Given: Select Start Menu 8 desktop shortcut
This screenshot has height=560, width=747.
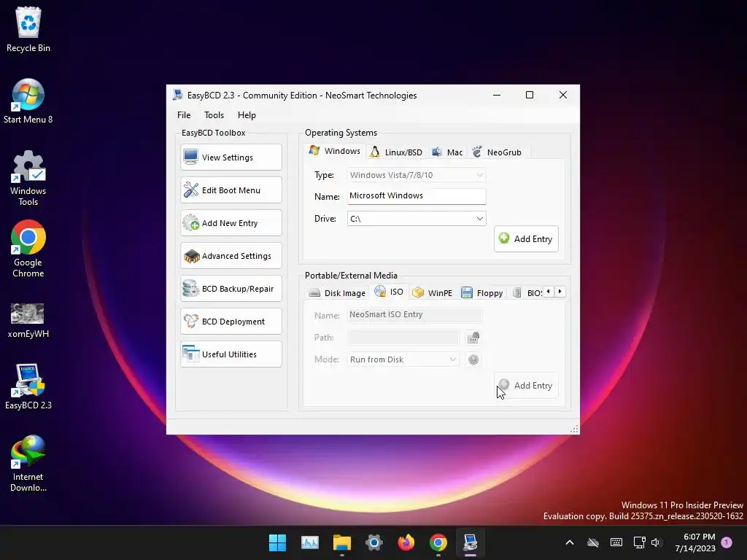Looking at the screenshot, I should [x=28, y=101].
